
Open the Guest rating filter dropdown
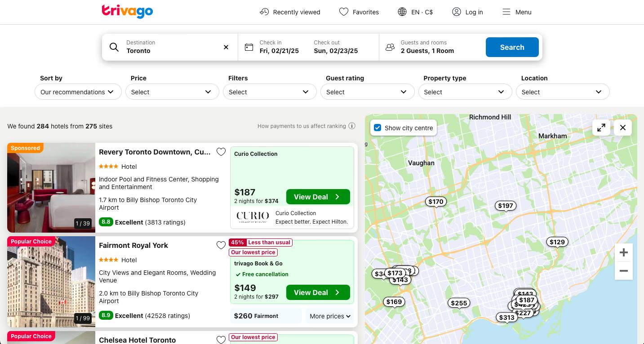point(367,92)
